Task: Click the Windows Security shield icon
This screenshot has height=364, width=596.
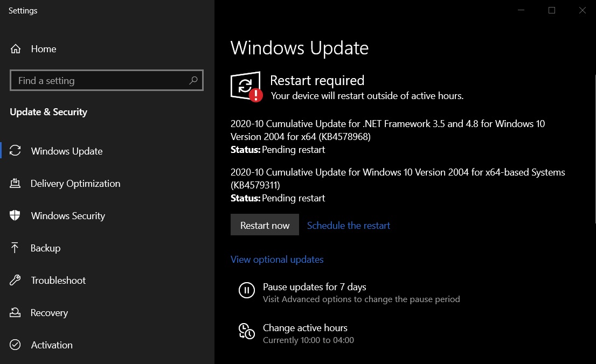Action: pos(15,215)
